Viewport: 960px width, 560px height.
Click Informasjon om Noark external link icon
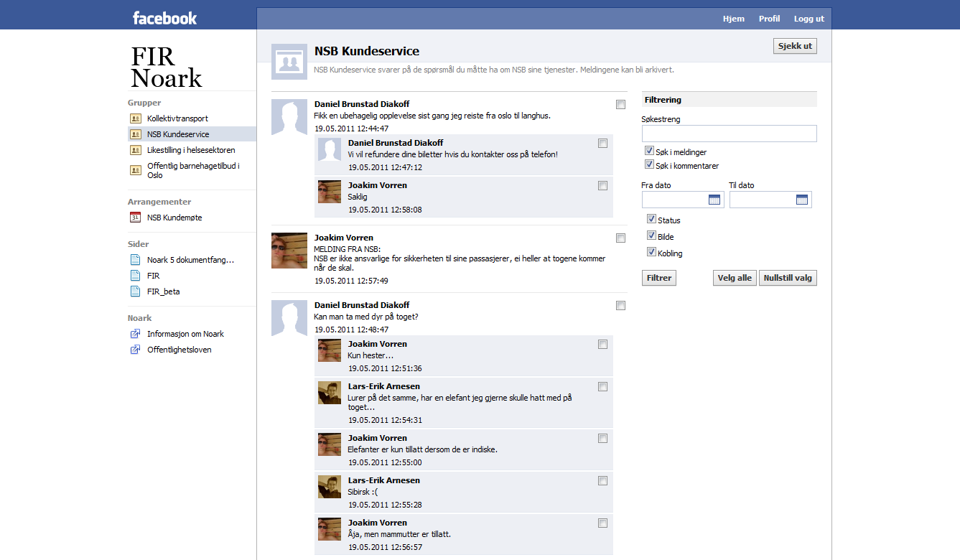click(135, 334)
